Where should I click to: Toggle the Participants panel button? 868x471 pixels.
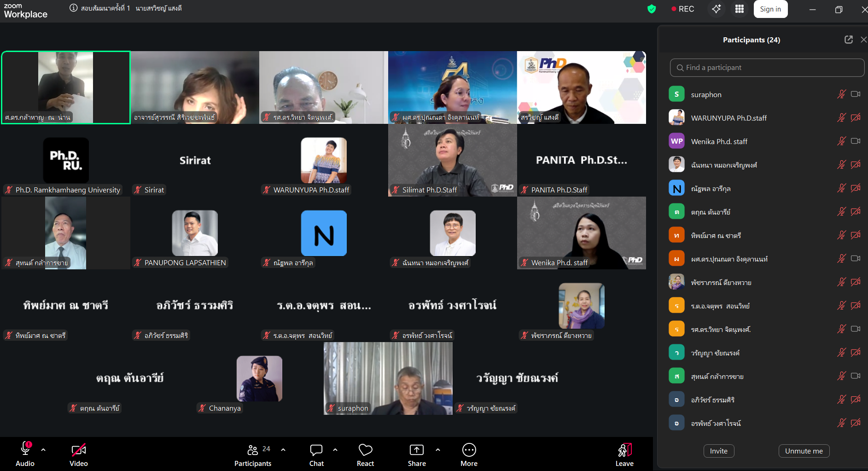[253, 455]
